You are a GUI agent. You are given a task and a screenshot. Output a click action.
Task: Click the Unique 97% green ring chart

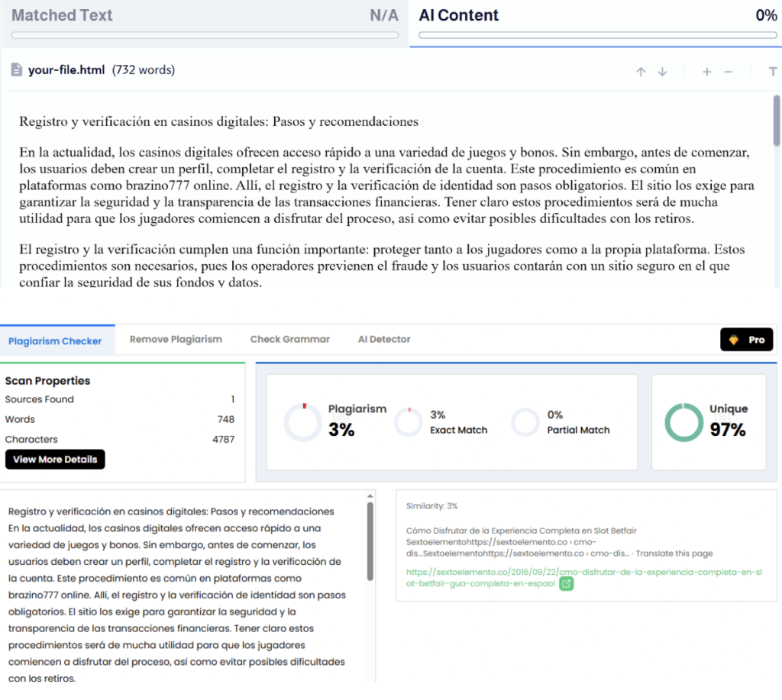tap(683, 422)
